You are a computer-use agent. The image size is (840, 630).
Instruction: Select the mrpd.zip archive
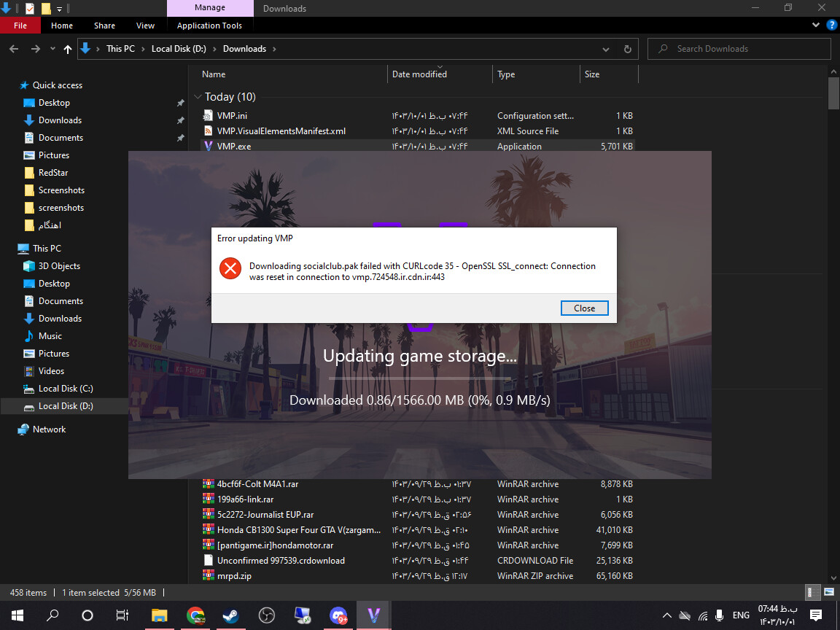tap(417, 576)
